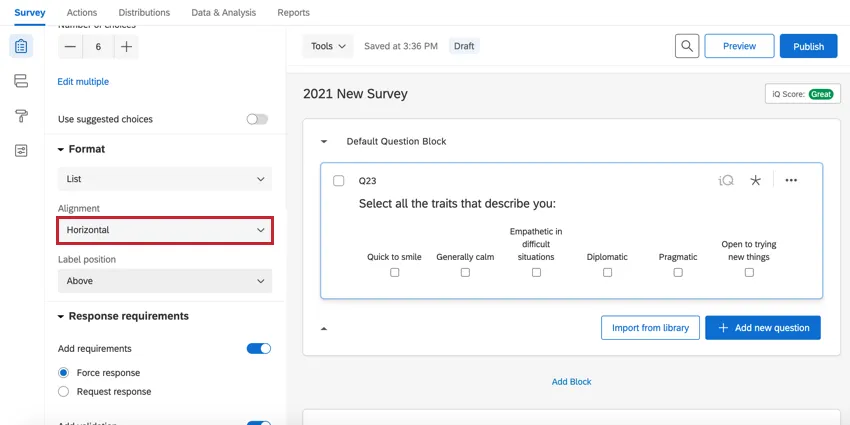Image resolution: width=850 pixels, height=425 pixels.
Task: Check the Q23 question selection checkbox
Action: coord(339,181)
